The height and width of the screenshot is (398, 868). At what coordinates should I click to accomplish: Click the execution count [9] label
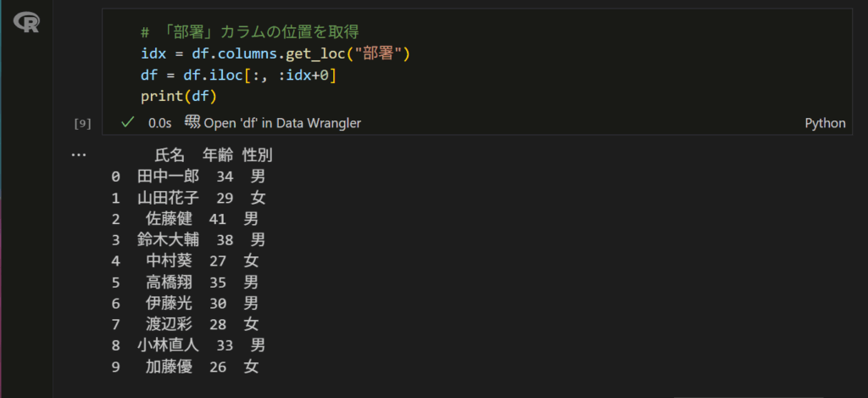click(82, 123)
